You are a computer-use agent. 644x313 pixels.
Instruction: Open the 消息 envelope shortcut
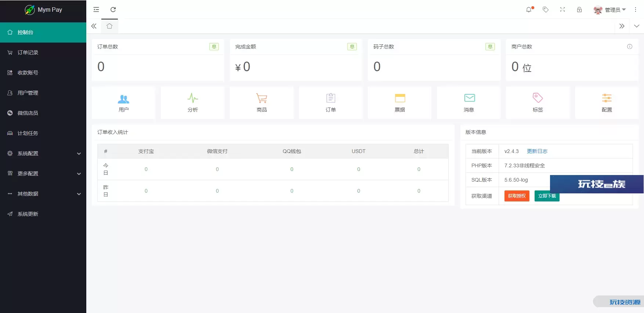click(x=469, y=103)
